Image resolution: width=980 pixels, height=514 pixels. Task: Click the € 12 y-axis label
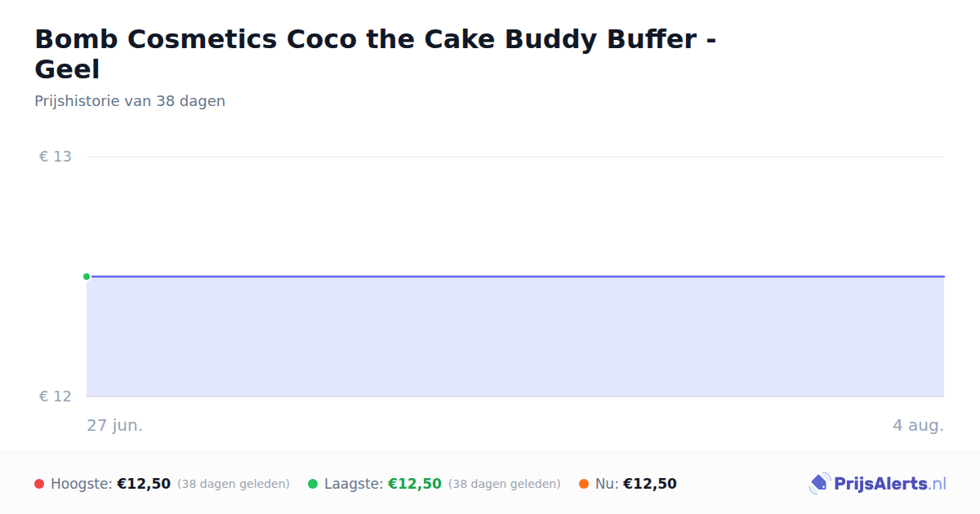(56, 397)
